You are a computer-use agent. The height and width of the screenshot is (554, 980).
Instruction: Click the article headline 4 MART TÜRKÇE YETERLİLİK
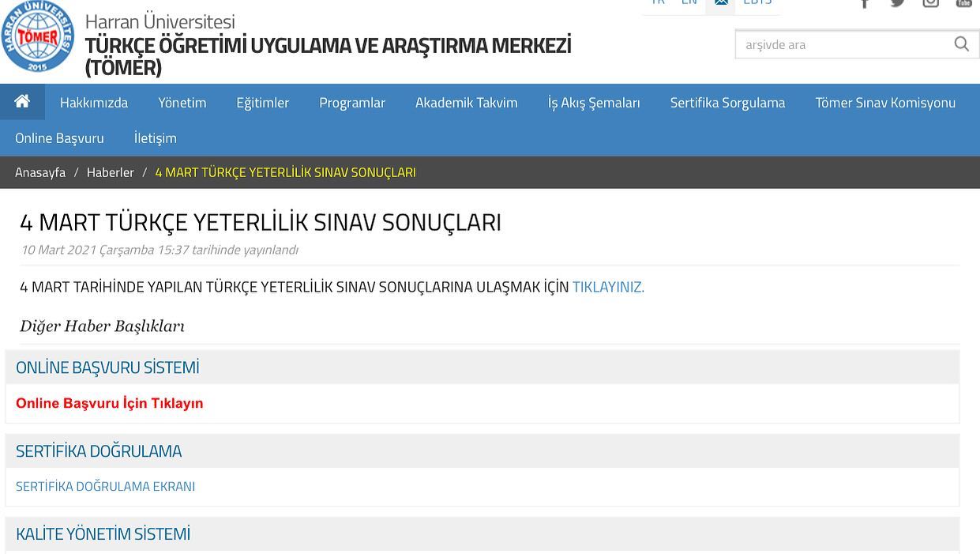261,223
